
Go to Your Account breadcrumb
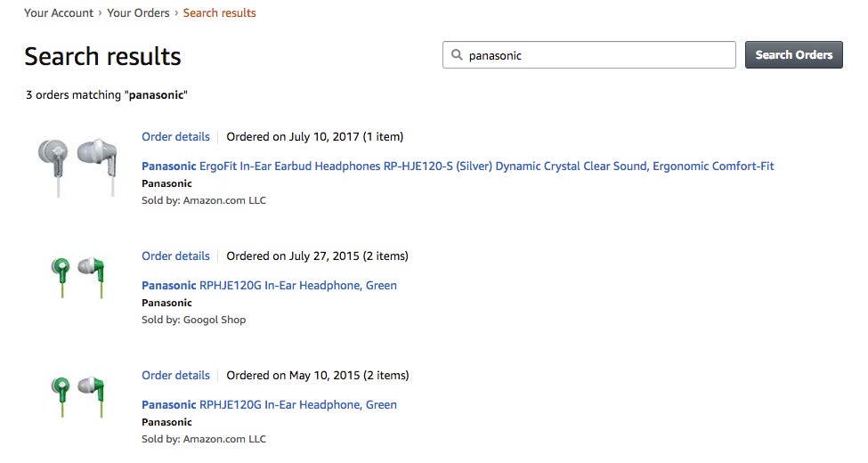[x=59, y=13]
